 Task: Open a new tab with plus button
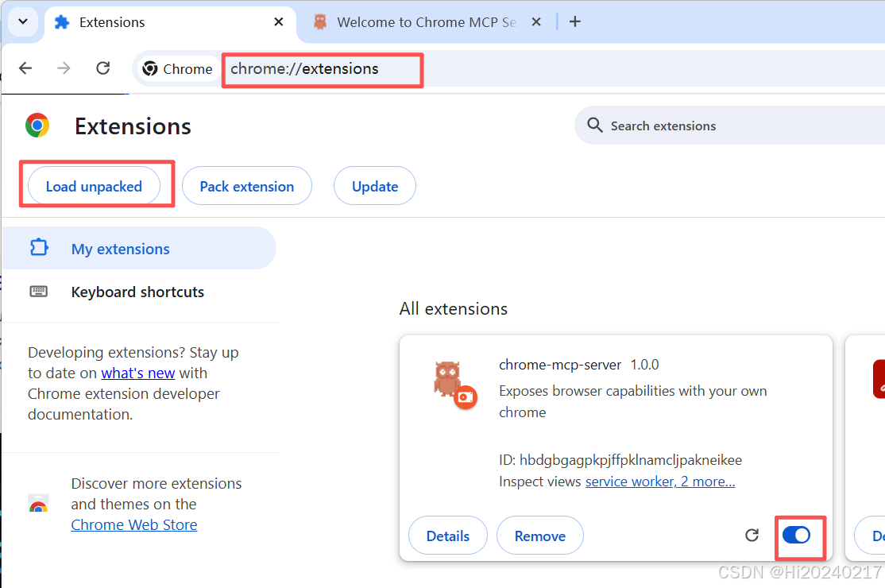click(x=574, y=22)
